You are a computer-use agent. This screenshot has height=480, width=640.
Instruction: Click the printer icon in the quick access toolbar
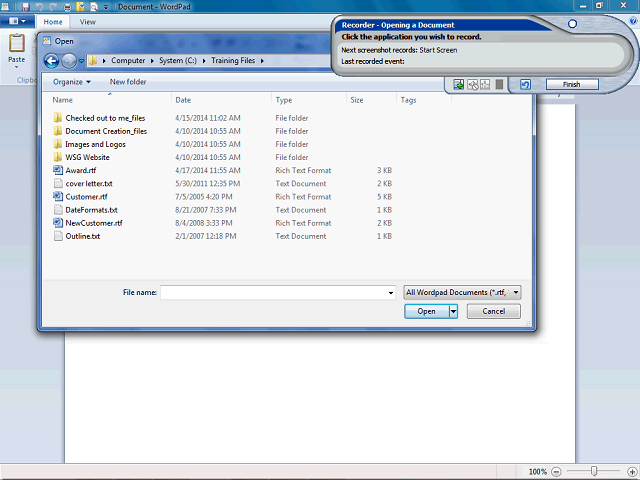coord(67,7)
